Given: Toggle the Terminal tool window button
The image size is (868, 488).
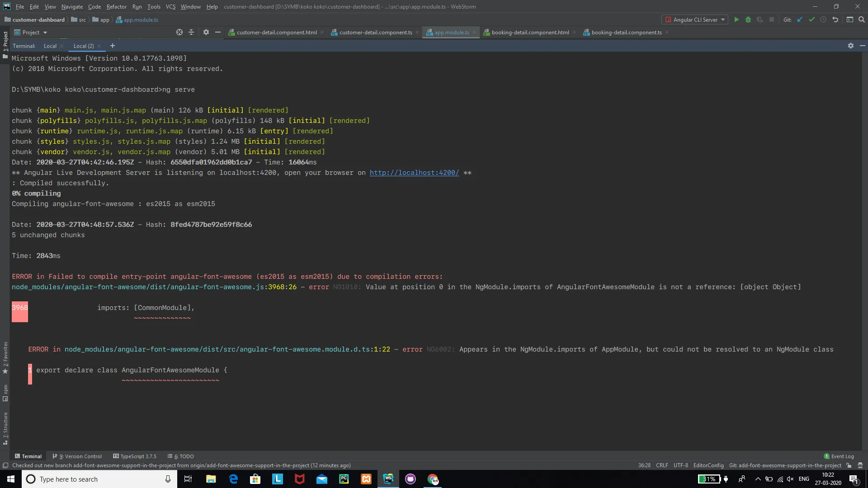Looking at the screenshot, I should pos(28,456).
